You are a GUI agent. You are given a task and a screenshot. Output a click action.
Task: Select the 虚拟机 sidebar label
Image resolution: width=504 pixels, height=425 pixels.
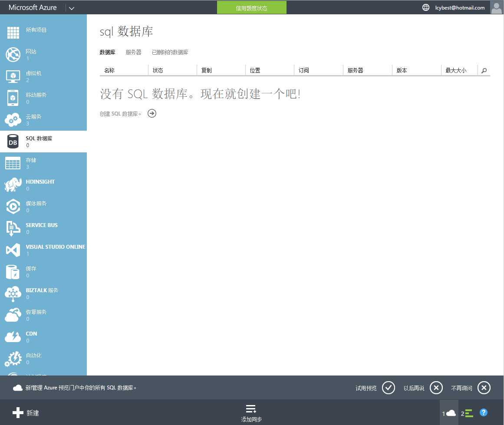[33, 73]
